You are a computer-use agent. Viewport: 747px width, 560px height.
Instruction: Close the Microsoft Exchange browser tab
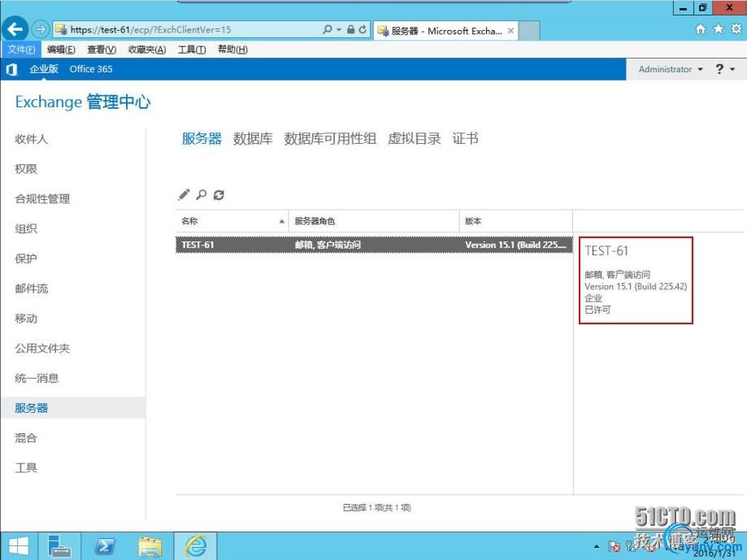(x=510, y=31)
